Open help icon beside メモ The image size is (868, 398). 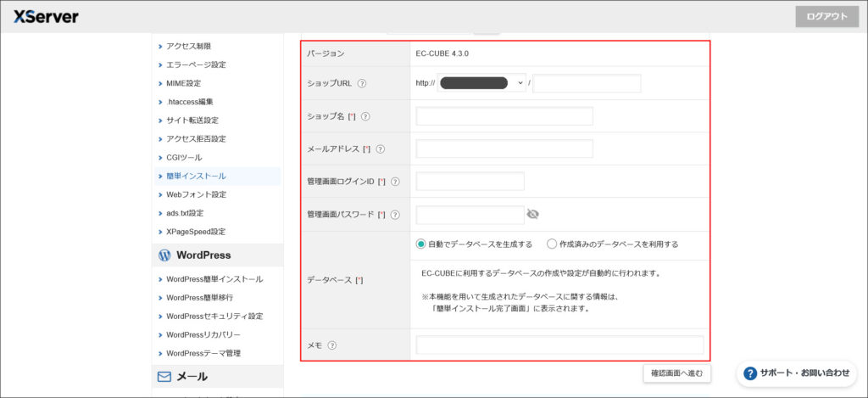pos(332,345)
